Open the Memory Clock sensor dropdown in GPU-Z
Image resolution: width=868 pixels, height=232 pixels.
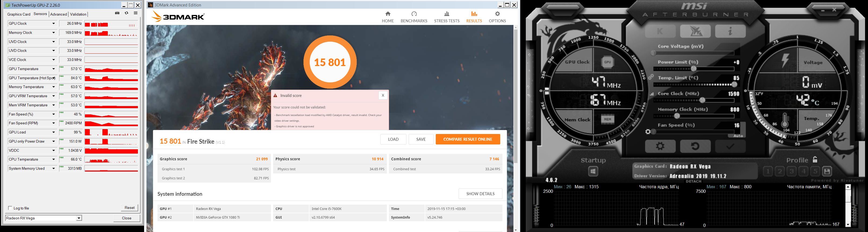[x=53, y=33]
